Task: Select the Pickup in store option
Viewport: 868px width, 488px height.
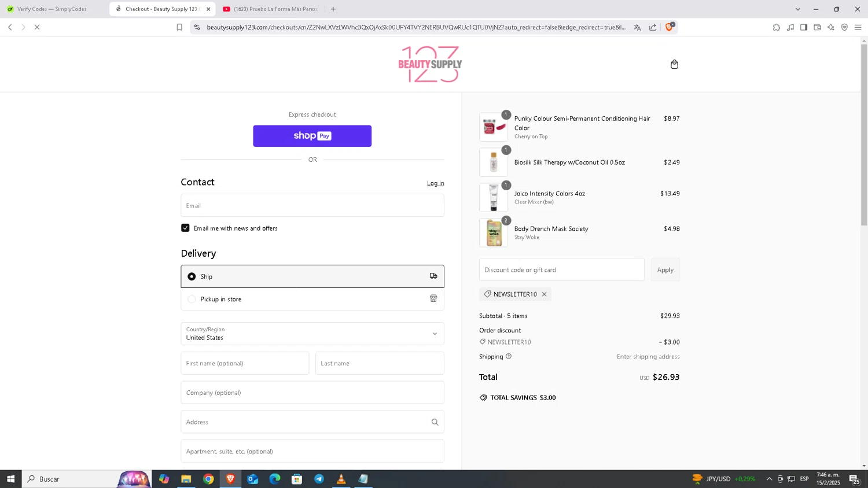Action: tap(312, 299)
